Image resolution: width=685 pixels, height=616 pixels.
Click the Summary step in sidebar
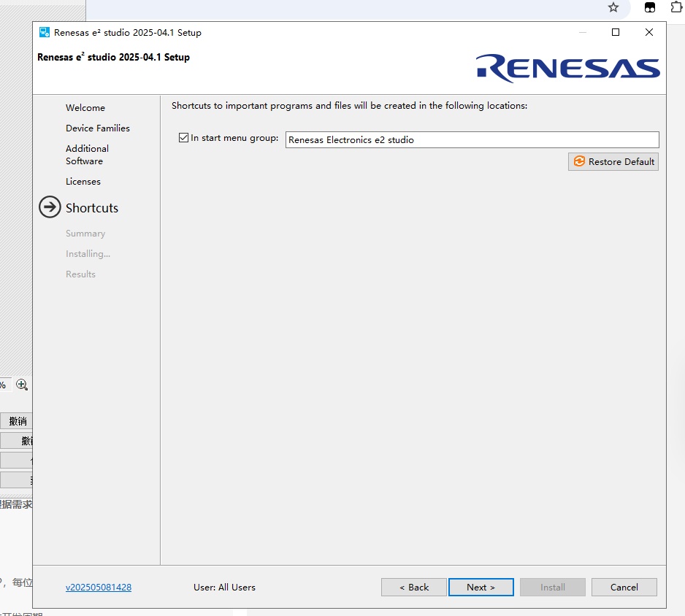pyautogui.click(x=85, y=234)
